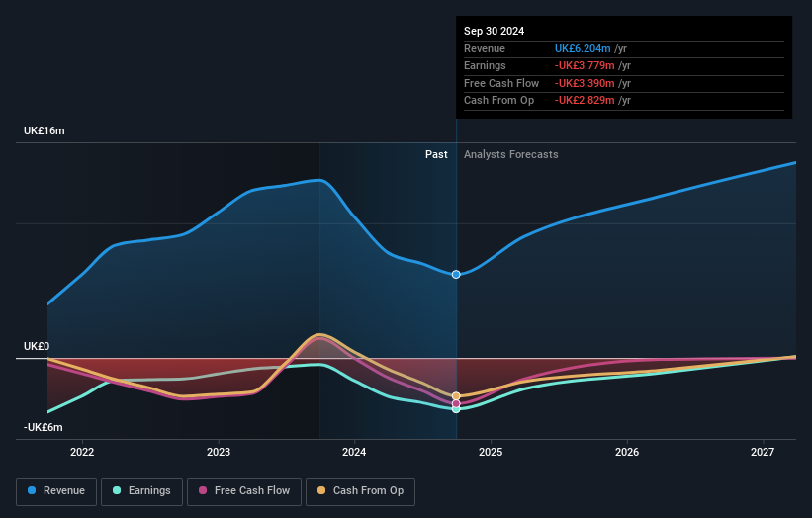Click the -UK£3.390m free cash flow value
Viewport: 812px width, 518px height.
[x=585, y=83]
